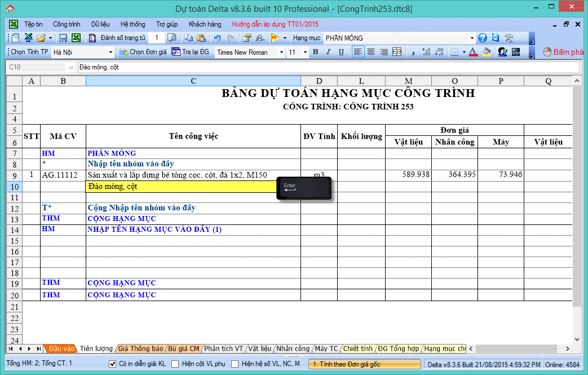This screenshot has width=588, height=375.
Task: Undo the last action
Action: click(x=218, y=38)
